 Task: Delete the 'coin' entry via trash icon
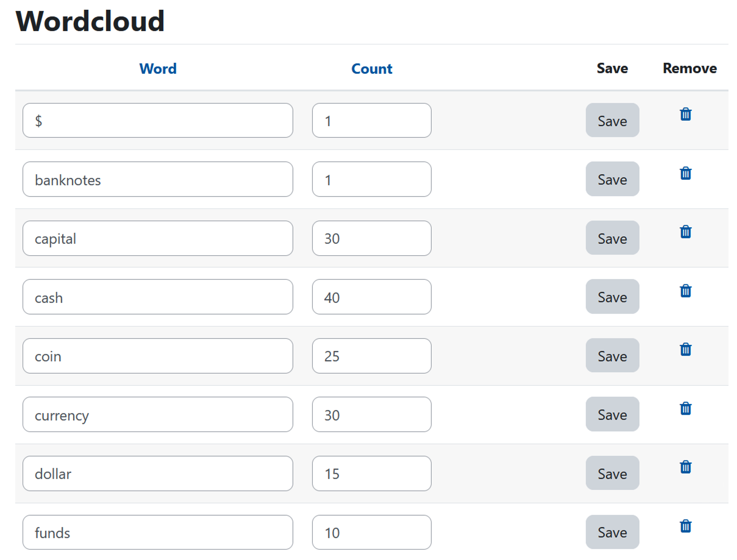click(685, 349)
